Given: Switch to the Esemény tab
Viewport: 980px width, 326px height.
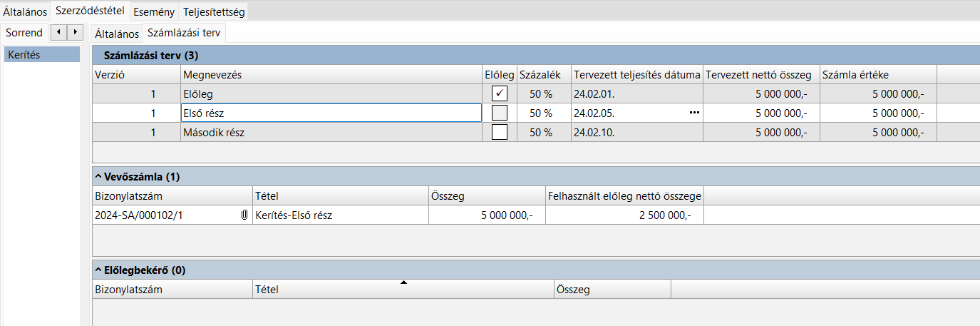Looking at the screenshot, I should click(154, 11).
